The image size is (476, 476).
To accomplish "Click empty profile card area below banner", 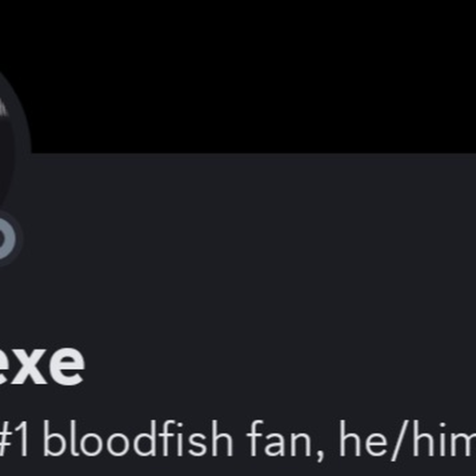I will coord(248,248).
